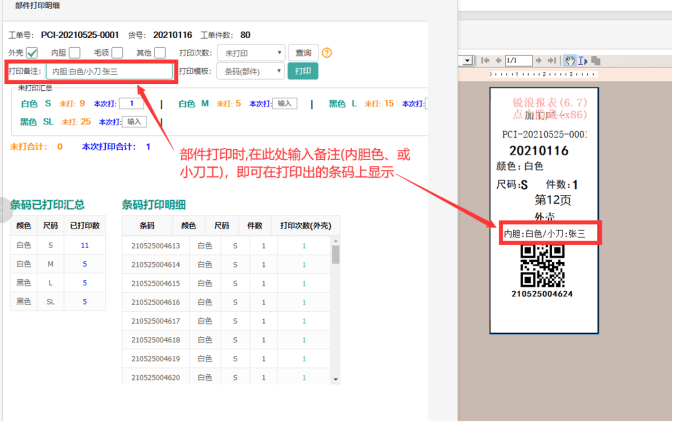Uncheck the 外壳 checkbox
The image size is (679, 442).
pyautogui.click(x=32, y=53)
